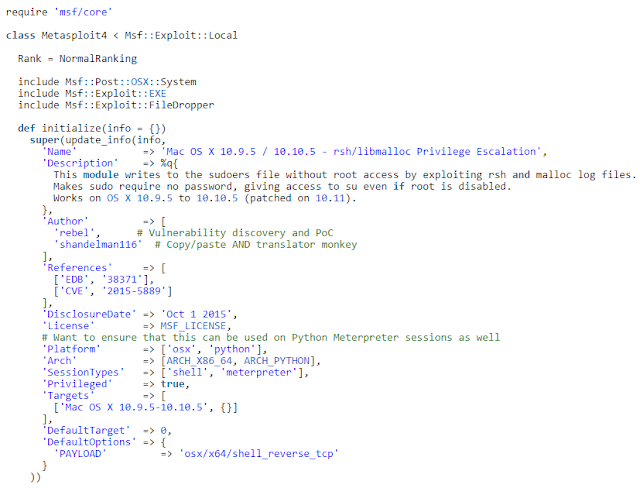Click the ARCH_X86_64 constant
The image size is (640, 488).
coord(199,361)
